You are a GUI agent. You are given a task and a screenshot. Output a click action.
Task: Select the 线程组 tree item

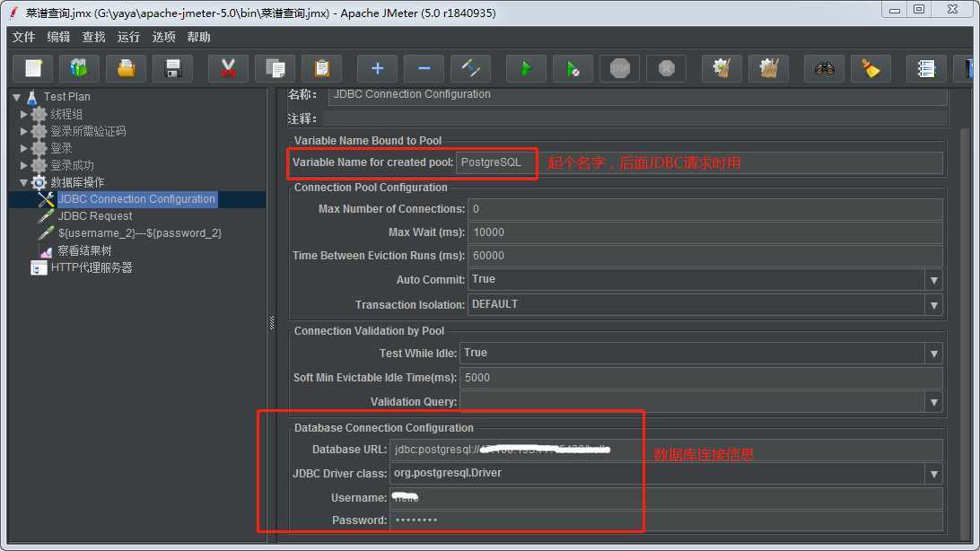pos(66,114)
